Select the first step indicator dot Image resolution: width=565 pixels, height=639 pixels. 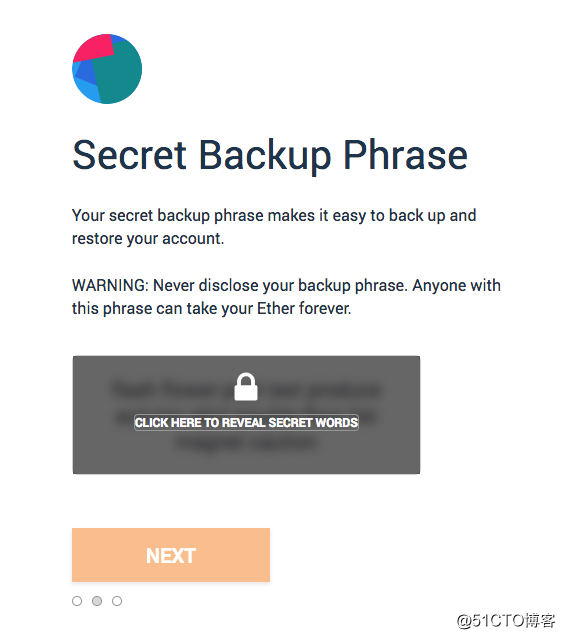point(77,601)
